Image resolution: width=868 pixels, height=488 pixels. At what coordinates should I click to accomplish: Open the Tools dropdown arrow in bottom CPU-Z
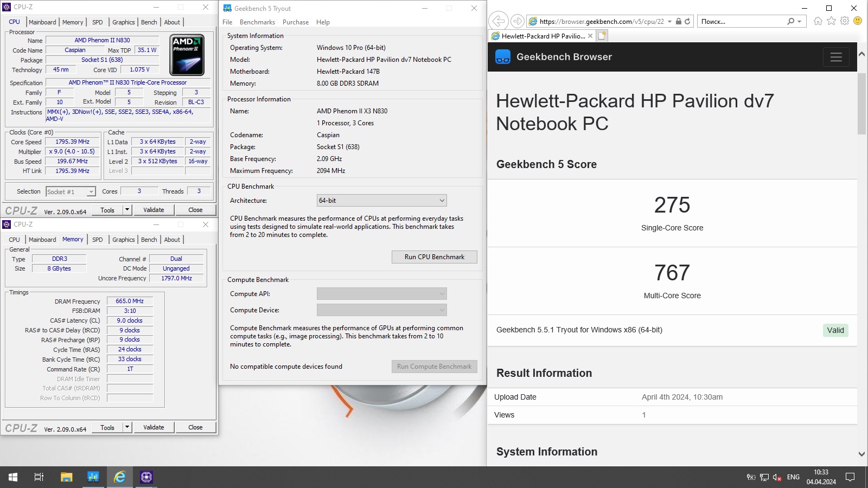[127, 427]
